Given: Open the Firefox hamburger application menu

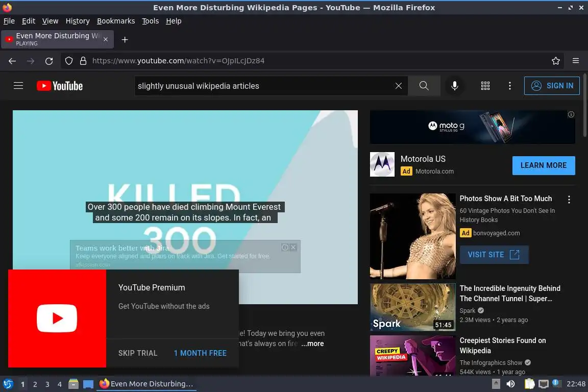Looking at the screenshot, I should click(576, 61).
